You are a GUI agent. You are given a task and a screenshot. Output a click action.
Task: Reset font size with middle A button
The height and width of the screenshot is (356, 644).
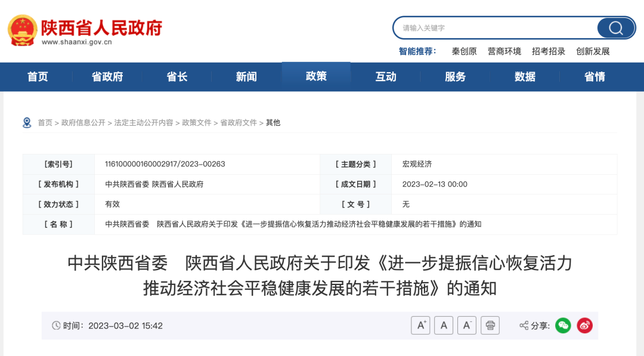point(444,326)
